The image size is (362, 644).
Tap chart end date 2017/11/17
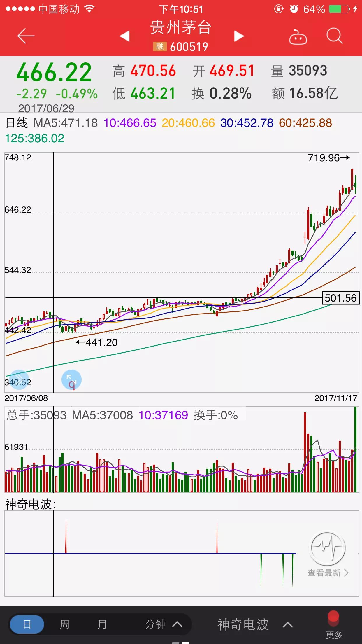point(336,398)
